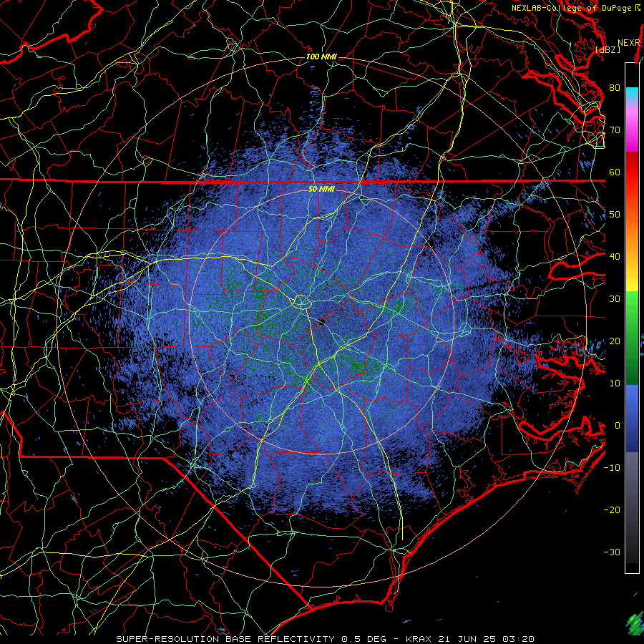Click the gray low-end segment of the color bar
644x644 pixels.
tap(632, 507)
